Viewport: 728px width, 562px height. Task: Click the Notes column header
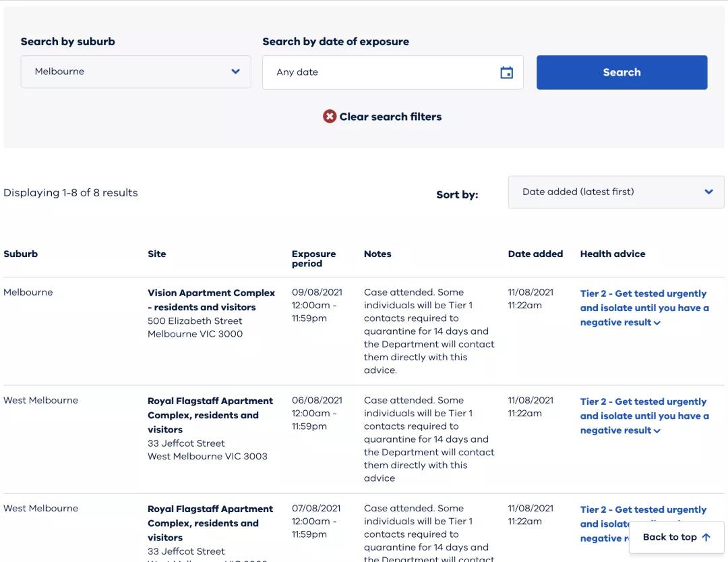click(377, 254)
